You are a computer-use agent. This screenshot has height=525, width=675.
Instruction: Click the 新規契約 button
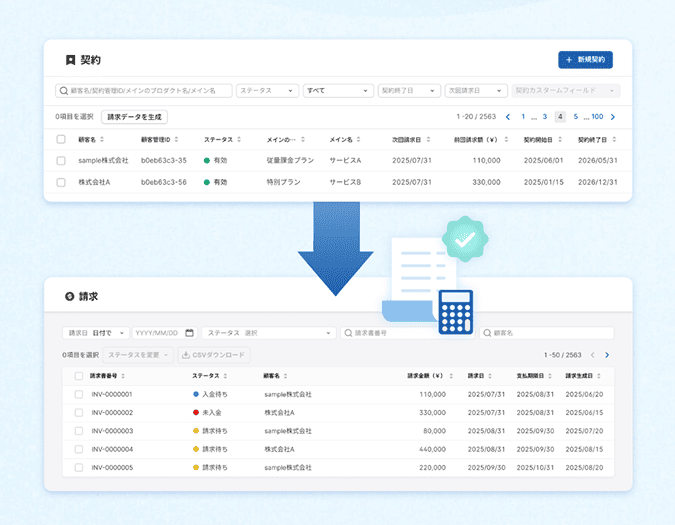click(585, 60)
